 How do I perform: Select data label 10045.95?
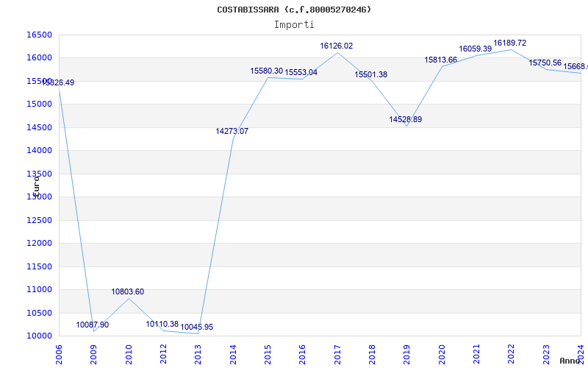(x=197, y=327)
